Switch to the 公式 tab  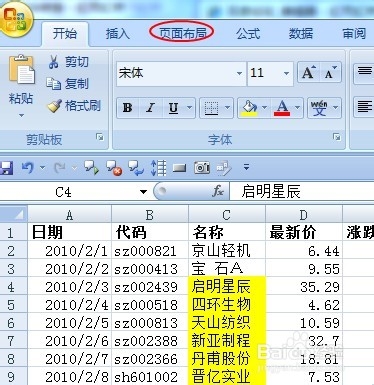pos(248,34)
